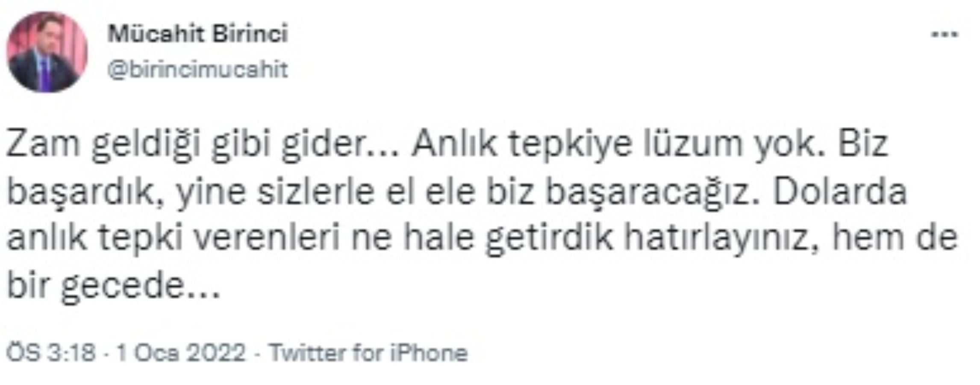
Task: Click the ÖS 3:18 timestamp
Action: (x=50, y=353)
